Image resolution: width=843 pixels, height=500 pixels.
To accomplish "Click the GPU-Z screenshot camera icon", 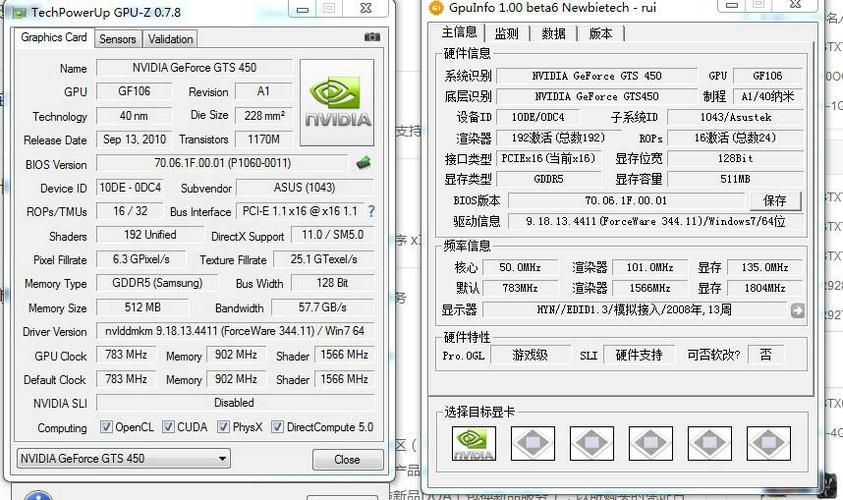I will coord(372,37).
